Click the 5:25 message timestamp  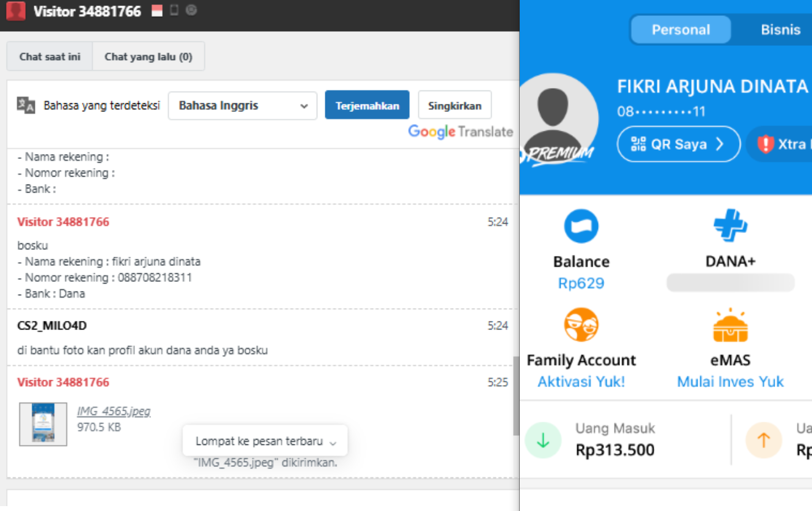point(498,383)
